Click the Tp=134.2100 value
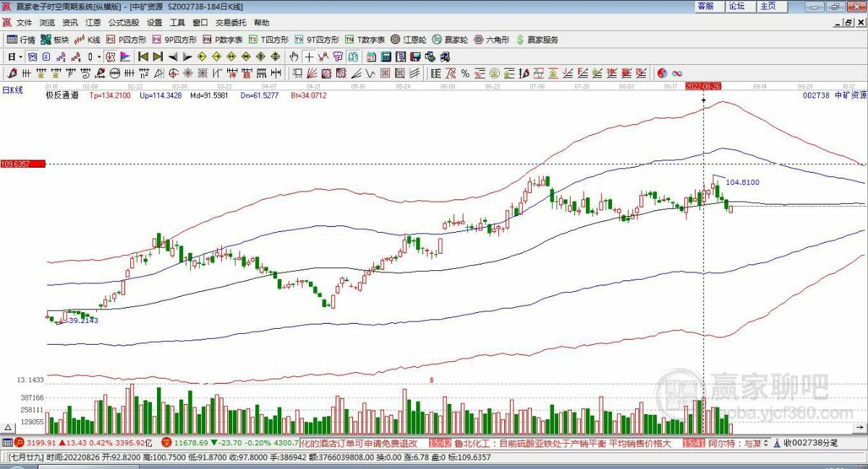868x469 pixels. tap(110, 95)
